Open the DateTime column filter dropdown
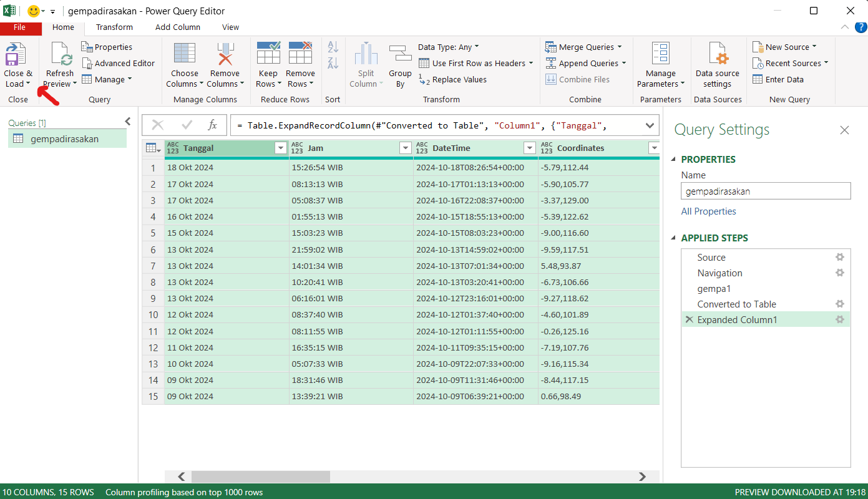 tap(530, 148)
